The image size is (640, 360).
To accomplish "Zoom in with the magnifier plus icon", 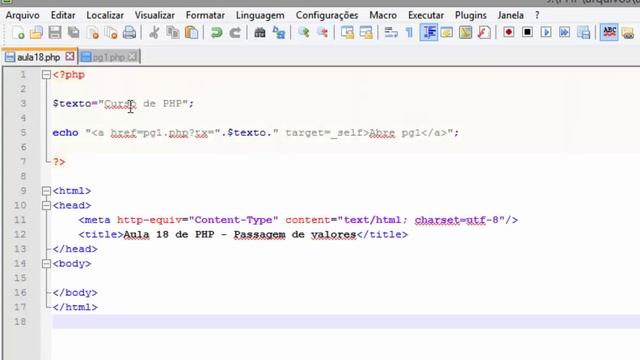I will tap(303, 32).
